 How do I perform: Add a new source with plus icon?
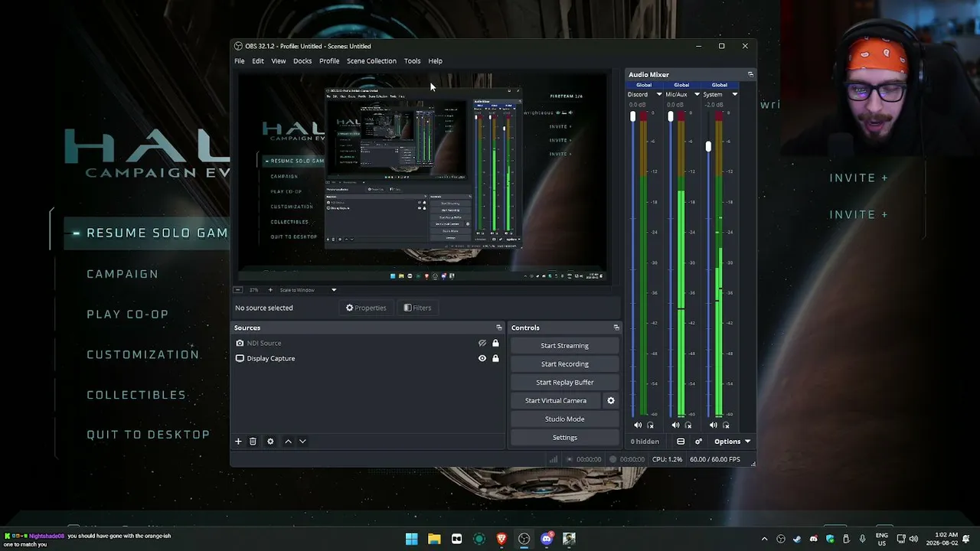(238, 442)
